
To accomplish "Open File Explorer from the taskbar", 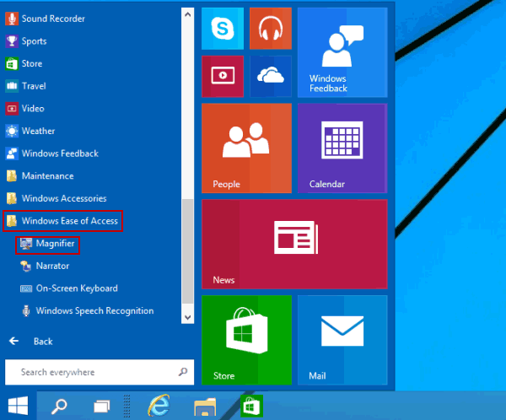I will coord(205,407).
